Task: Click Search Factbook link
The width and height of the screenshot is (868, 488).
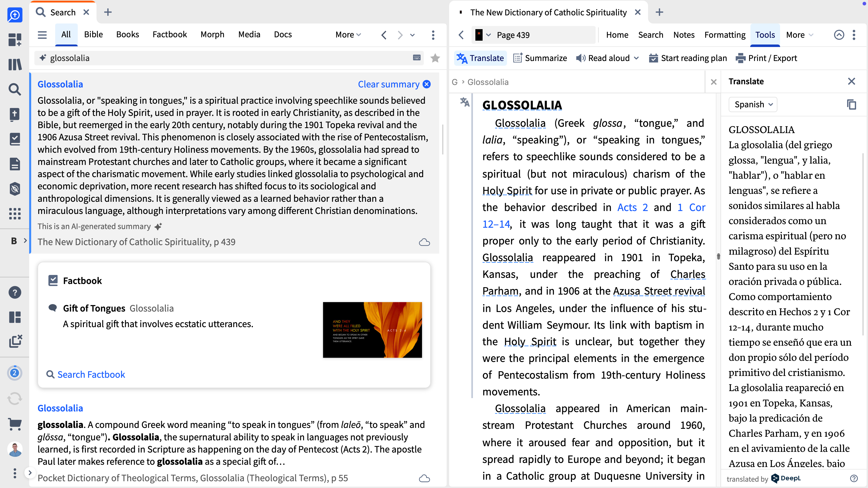Action: point(86,375)
